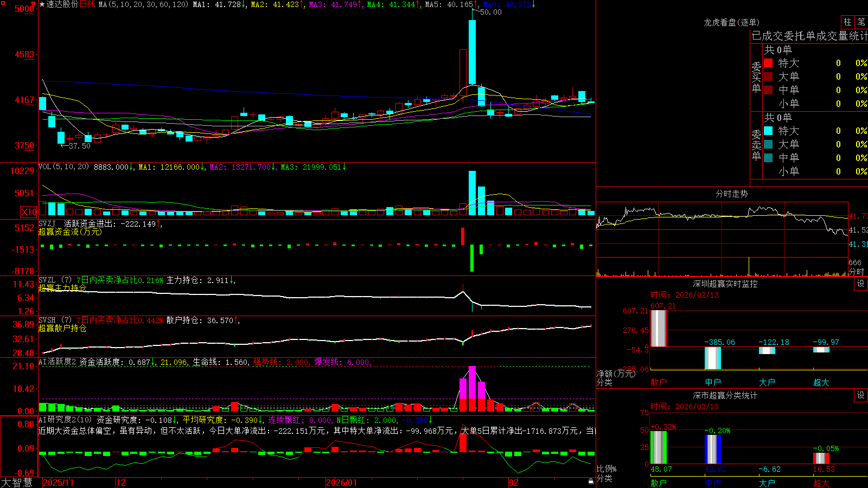Click the MA5: 40.165 value
Viewport: 868px width, 488px height.
[x=449, y=4]
